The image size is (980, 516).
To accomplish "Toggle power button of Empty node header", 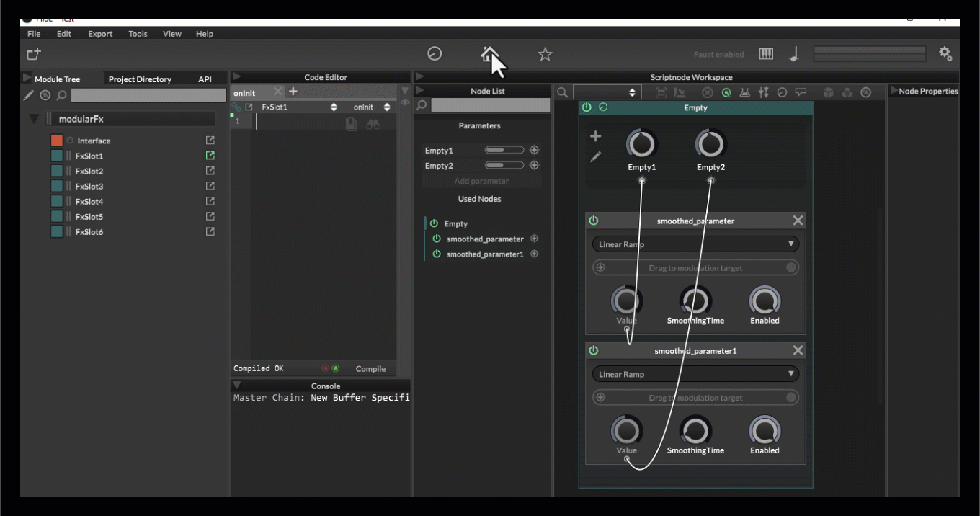I will point(587,107).
